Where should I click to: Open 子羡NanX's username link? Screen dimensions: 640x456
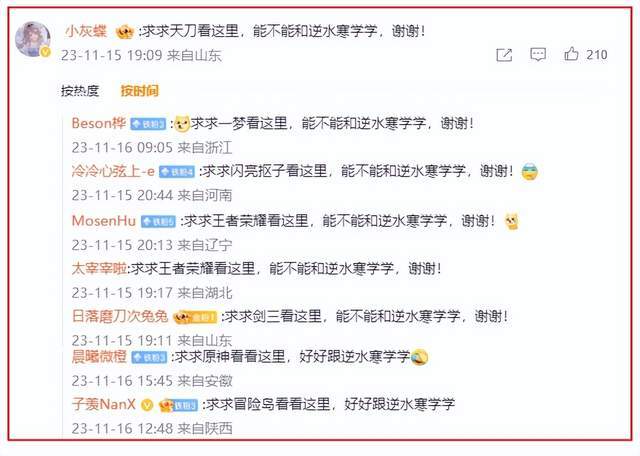click(104, 404)
